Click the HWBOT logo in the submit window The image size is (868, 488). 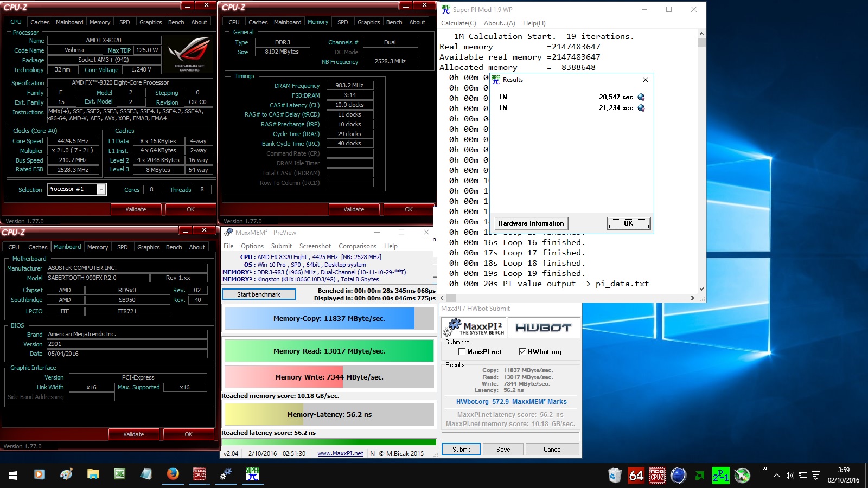(543, 328)
